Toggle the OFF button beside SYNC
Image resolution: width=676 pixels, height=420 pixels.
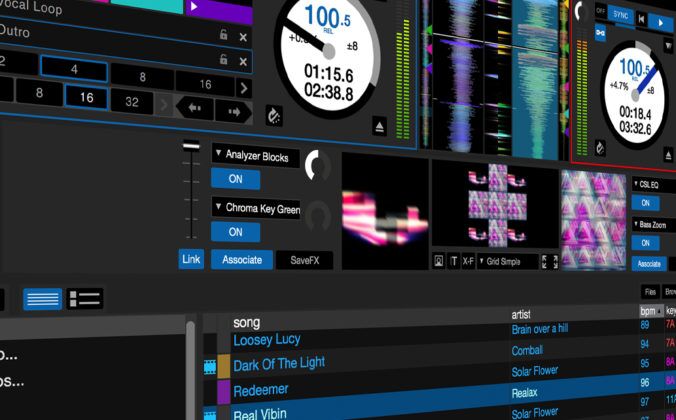pyautogui.click(x=601, y=10)
